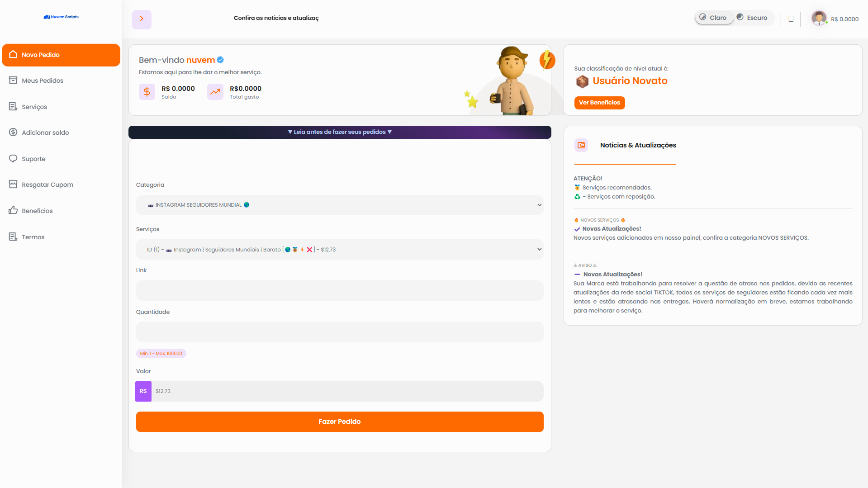868x488 pixels.
Task: Open Meus Pedidos in sidebar
Action: click(43, 81)
